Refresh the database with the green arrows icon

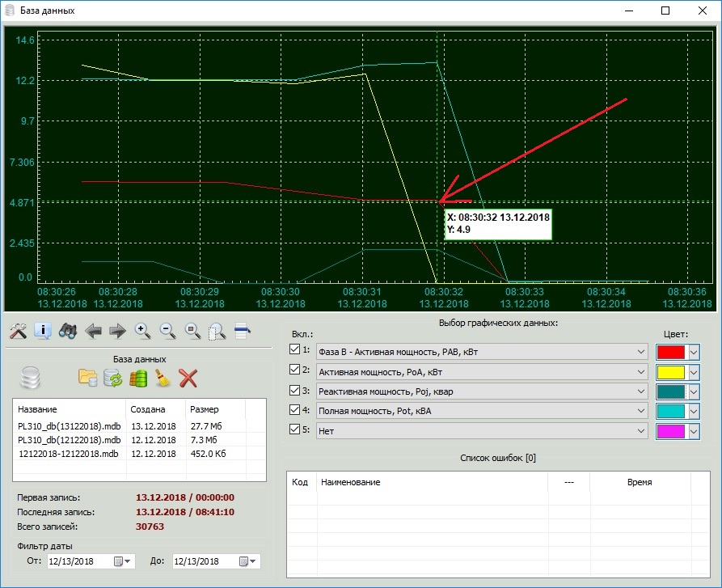coord(113,378)
